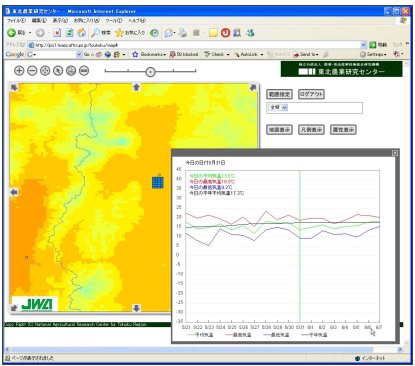Open the ヘルプ menu
The image size is (415, 366).
[137, 20]
